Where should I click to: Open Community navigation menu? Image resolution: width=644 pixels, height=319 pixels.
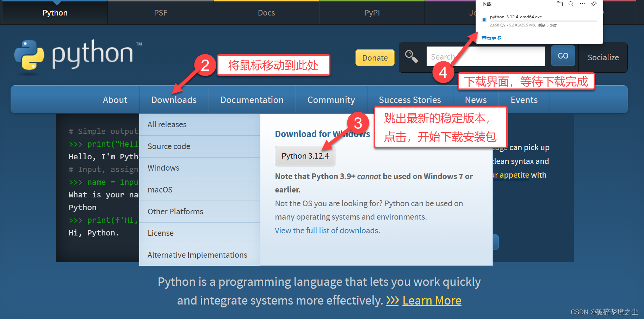coord(331,100)
